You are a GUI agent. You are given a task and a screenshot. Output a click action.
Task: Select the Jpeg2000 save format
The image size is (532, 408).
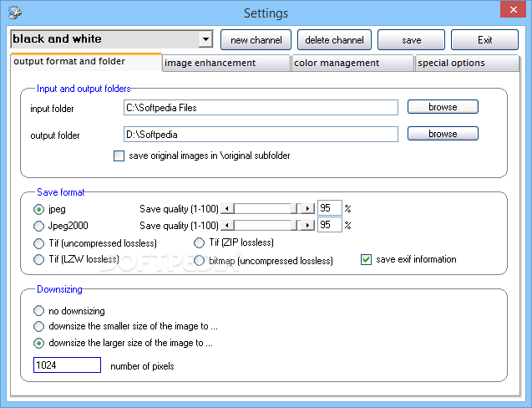[38, 226]
